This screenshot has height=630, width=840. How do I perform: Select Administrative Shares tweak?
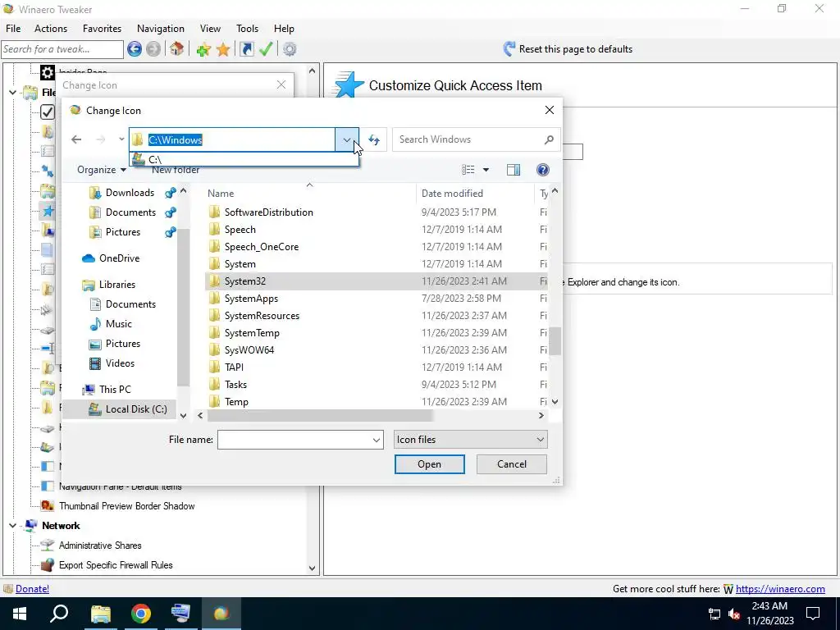click(100, 546)
